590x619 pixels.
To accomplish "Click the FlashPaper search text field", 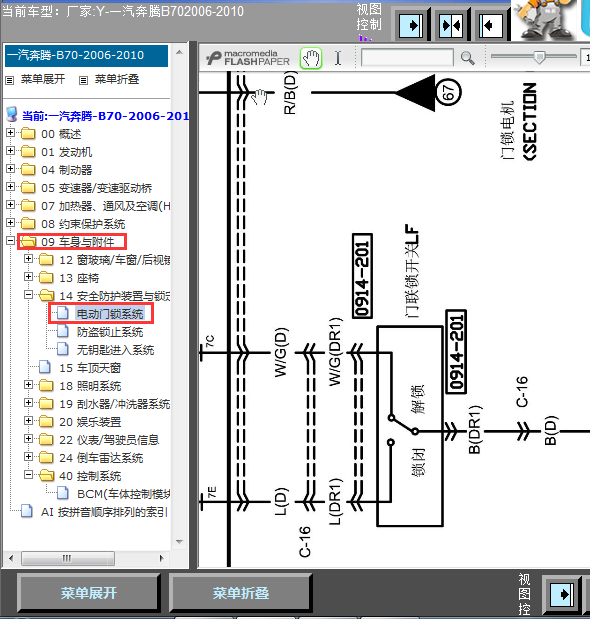I will click(407, 58).
